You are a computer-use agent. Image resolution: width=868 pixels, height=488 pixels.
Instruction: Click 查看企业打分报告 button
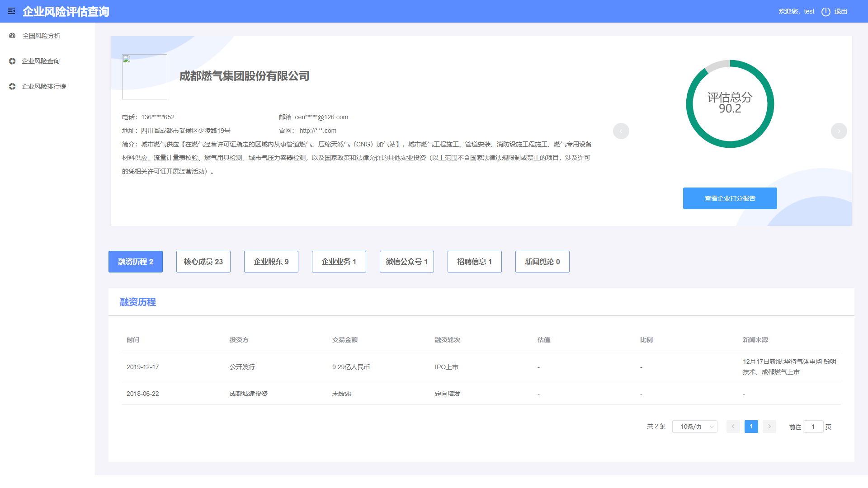tap(730, 198)
